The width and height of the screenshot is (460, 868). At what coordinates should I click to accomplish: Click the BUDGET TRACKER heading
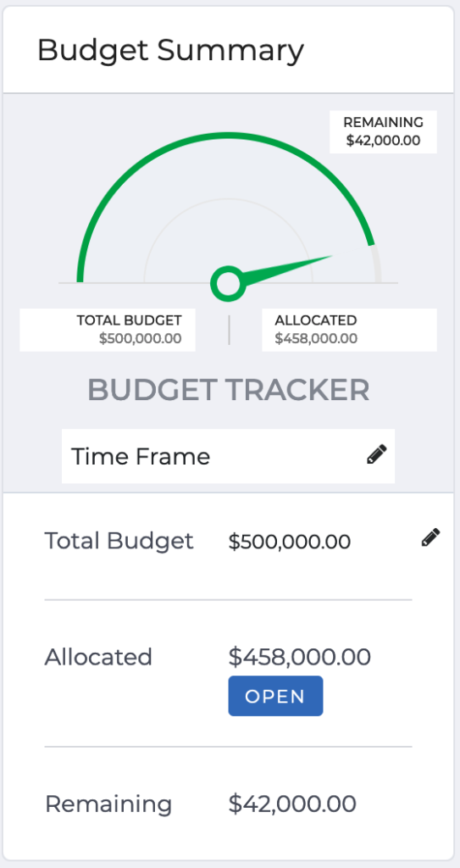tap(228, 390)
